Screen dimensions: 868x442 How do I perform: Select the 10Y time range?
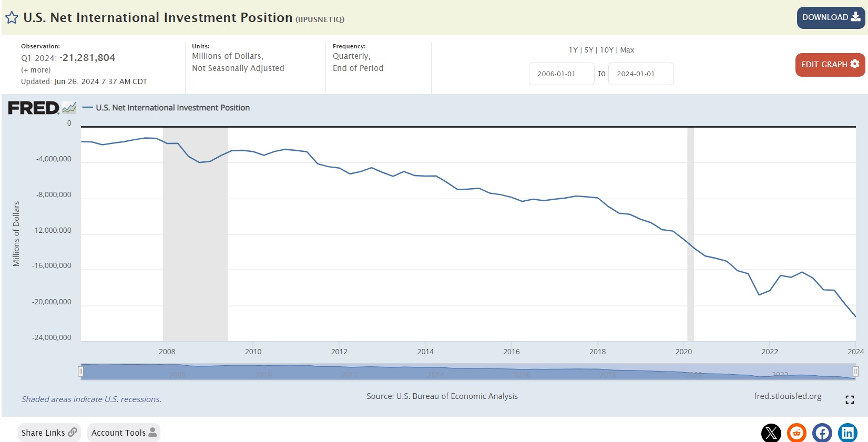click(x=607, y=50)
